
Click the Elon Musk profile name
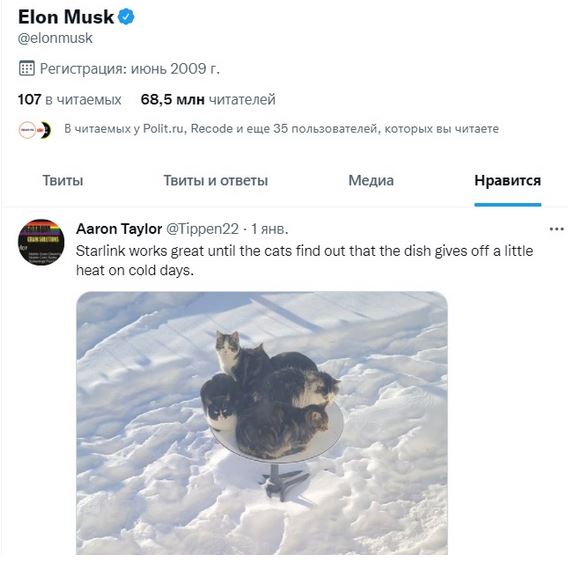pyautogui.click(x=66, y=17)
